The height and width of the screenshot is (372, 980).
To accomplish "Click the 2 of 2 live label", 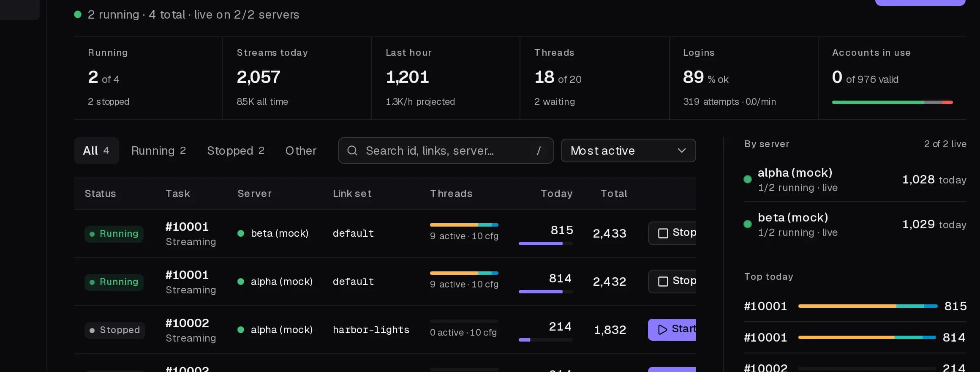I will [945, 144].
